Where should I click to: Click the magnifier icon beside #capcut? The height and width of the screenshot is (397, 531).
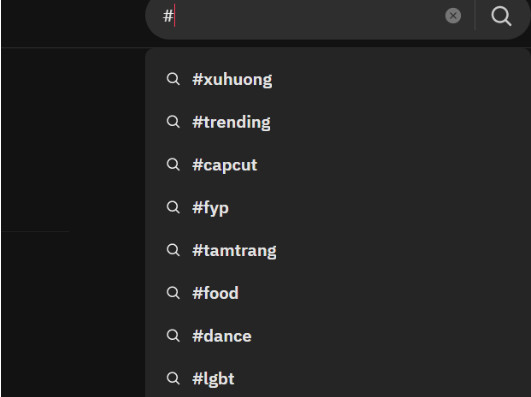point(173,164)
